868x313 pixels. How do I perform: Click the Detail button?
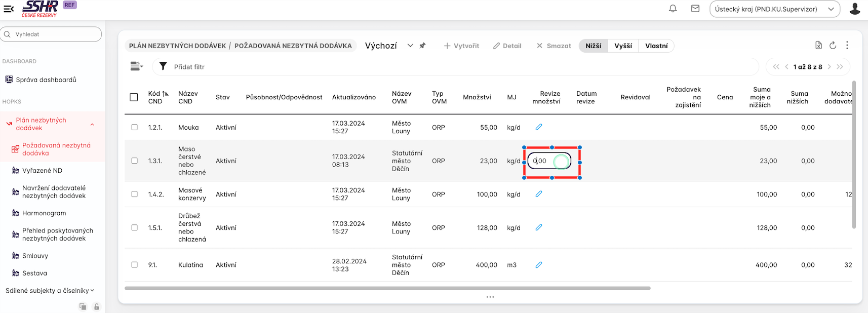pos(507,46)
